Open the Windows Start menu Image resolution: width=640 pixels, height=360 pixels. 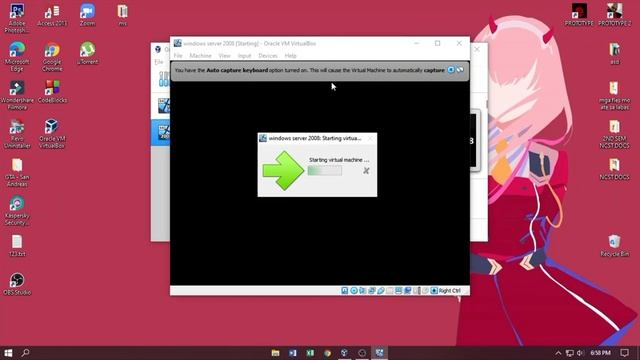tap(8, 353)
